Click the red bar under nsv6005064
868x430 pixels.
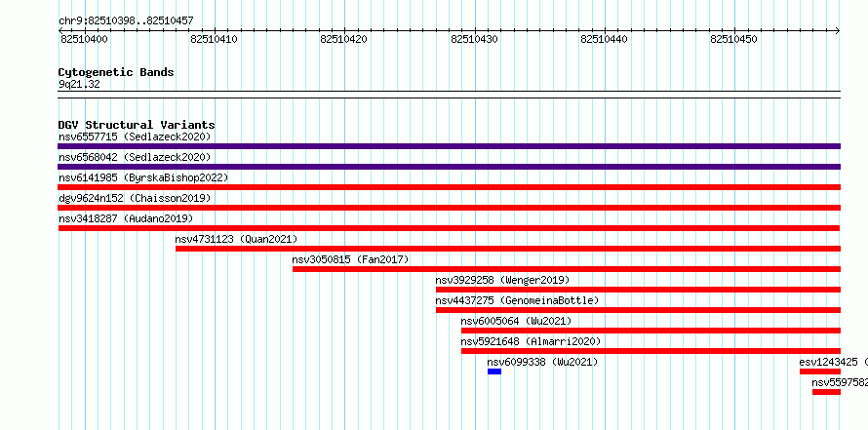[651, 331]
